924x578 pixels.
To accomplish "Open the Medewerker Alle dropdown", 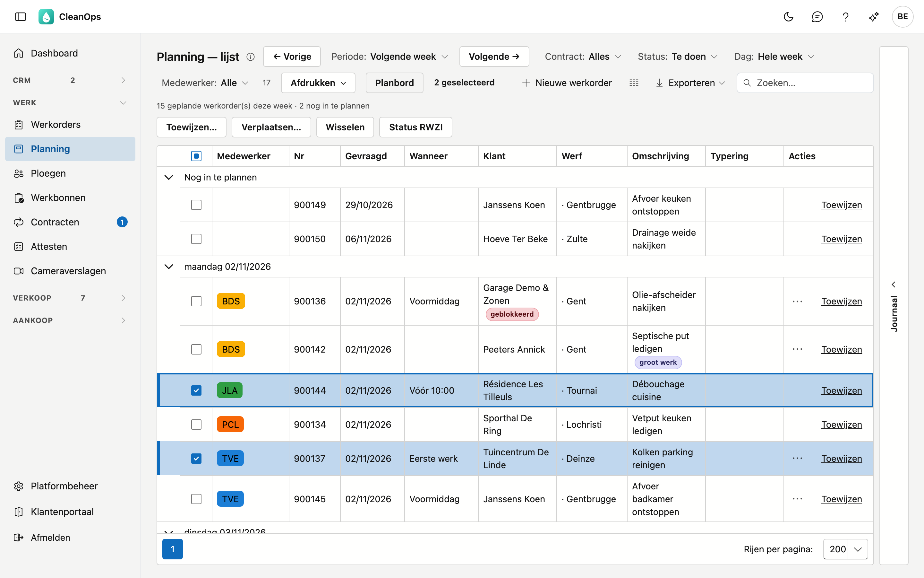I will click(x=205, y=83).
